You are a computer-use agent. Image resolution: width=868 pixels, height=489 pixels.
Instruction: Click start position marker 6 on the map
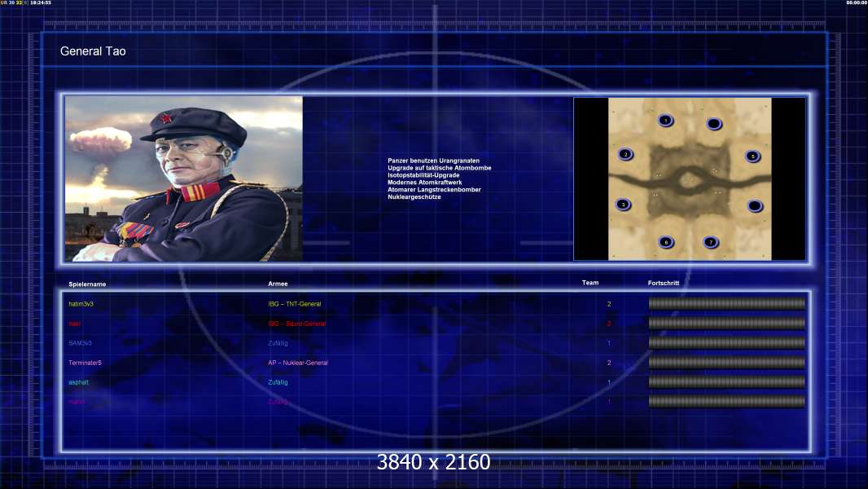666,241
